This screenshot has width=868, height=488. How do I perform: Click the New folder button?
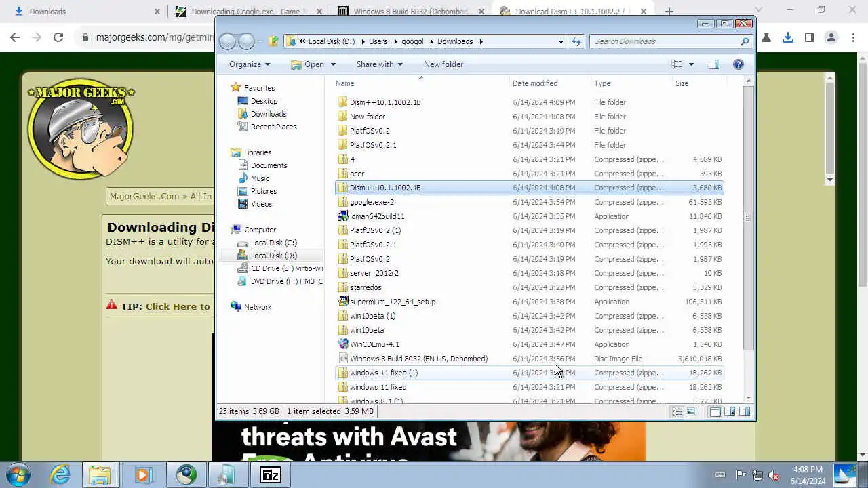click(x=443, y=64)
